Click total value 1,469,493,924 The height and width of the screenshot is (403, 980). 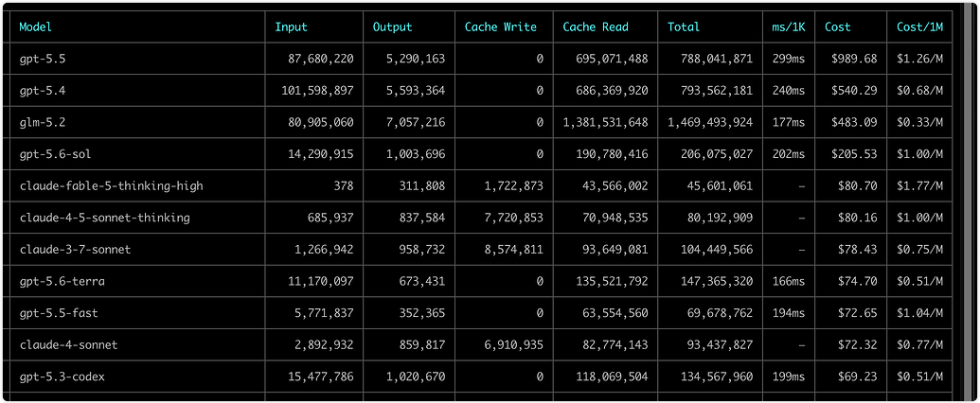[x=711, y=122]
